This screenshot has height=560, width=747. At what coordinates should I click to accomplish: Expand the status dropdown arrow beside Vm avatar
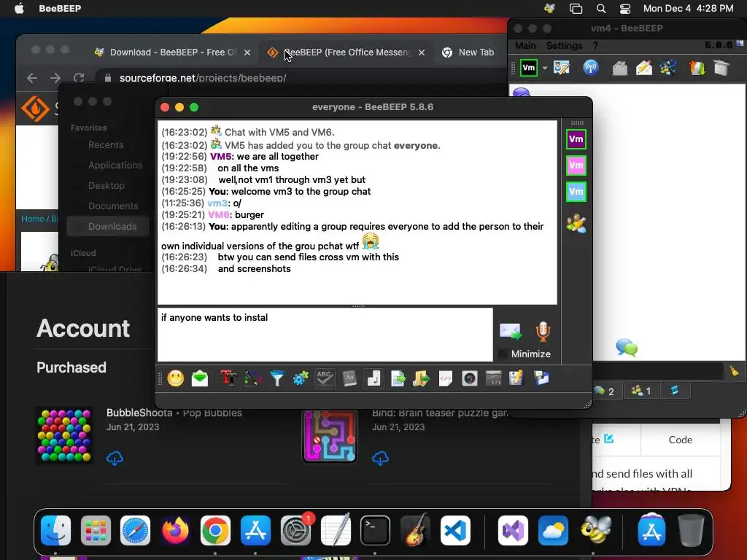544,68
